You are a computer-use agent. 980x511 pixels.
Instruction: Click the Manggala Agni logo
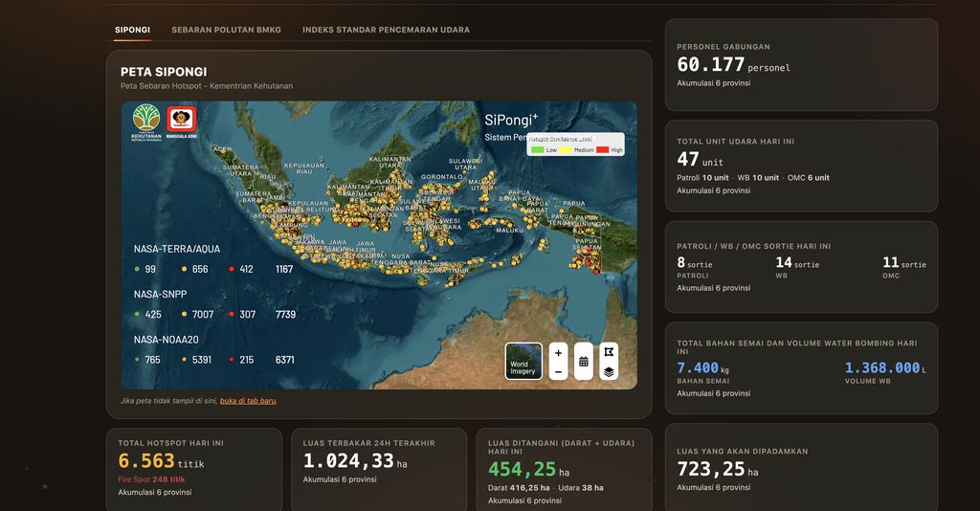pyautogui.click(x=181, y=122)
